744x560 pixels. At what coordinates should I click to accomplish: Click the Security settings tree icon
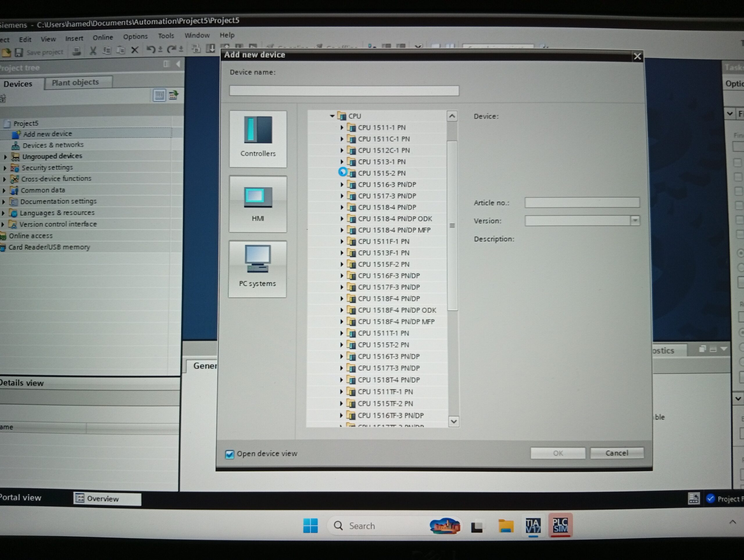pyautogui.click(x=15, y=168)
